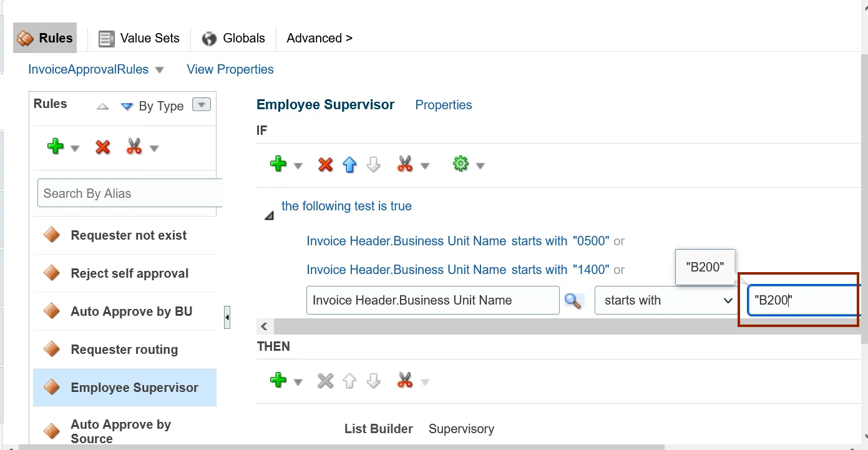This screenshot has height=450, width=868.
Task: Click the magnifier search icon beside Business Unit Name
Action: [x=573, y=301]
